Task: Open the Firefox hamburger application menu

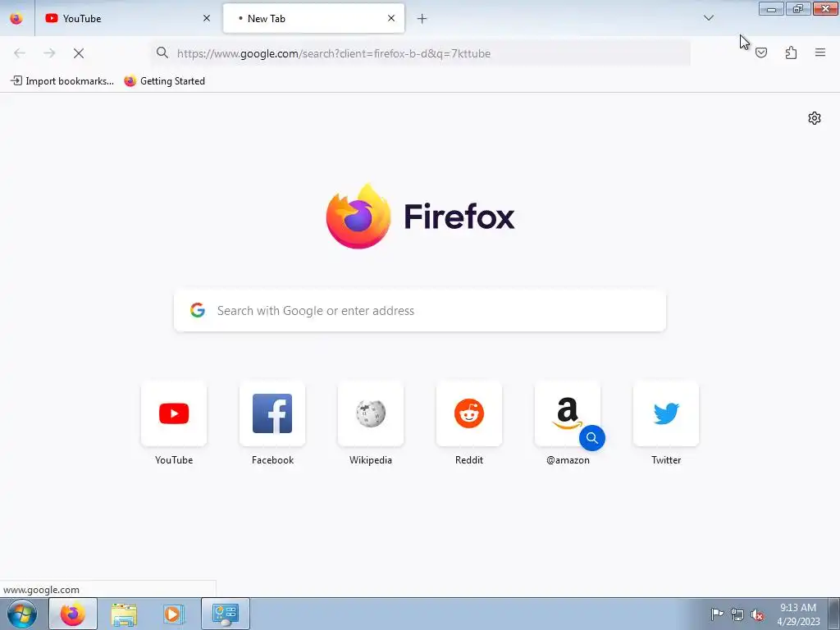Action: tap(820, 52)
